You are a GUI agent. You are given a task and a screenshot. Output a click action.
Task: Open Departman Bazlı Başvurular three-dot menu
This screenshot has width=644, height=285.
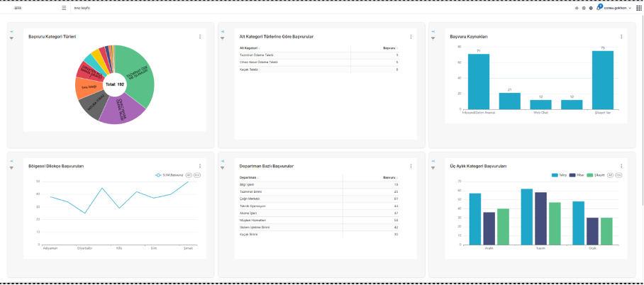pyautogui.click(x=411, y=166)
